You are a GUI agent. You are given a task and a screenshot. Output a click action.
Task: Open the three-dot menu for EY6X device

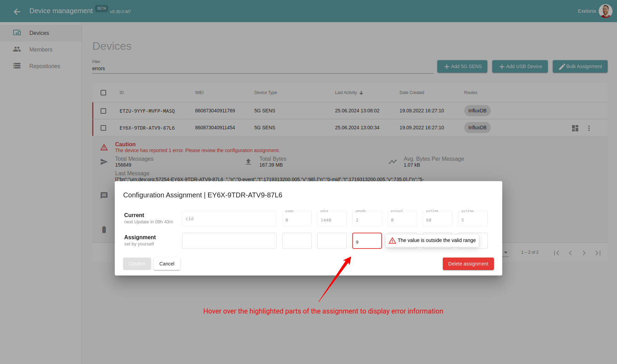[589, 128]
